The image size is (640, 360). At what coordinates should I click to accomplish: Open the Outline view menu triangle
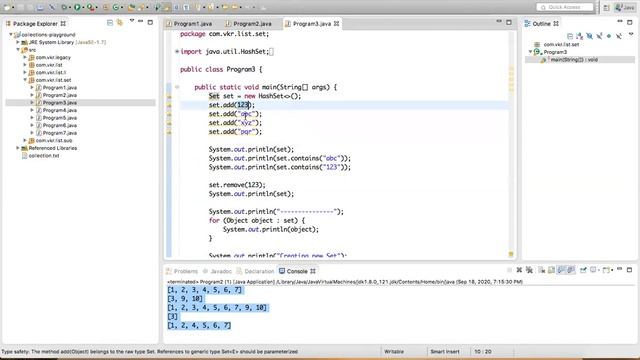tap(631, 34)
